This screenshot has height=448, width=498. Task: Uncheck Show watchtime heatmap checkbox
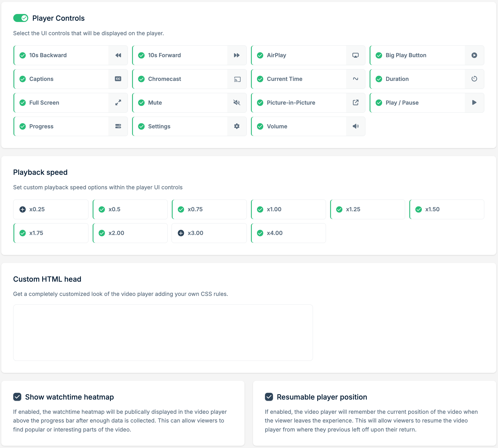pyautogui.click(x=17, y=397)
